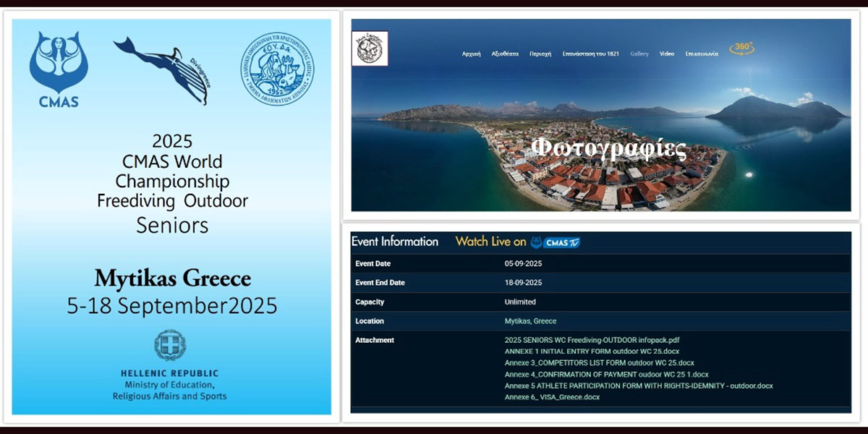This screenshot has width=868, height=434.
Task: Click the Capacity row label
Action: point(370,302)
